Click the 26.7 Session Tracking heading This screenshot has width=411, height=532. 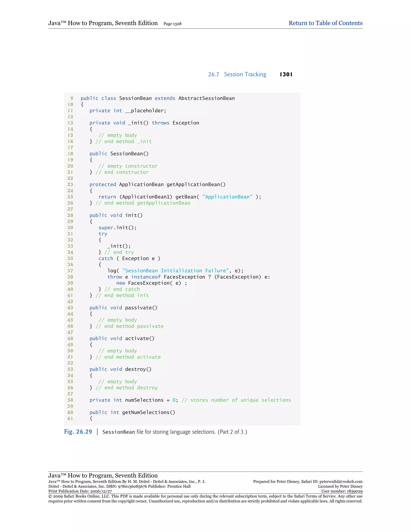(x=237, y=74)
